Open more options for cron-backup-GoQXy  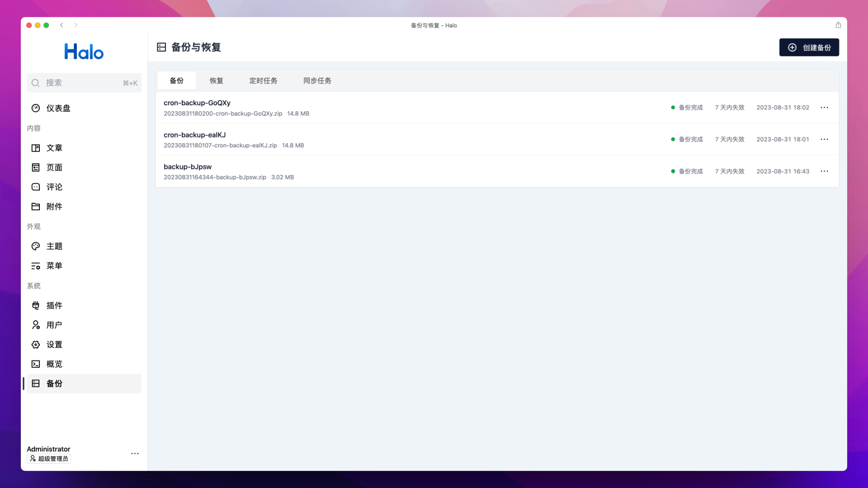824,108
